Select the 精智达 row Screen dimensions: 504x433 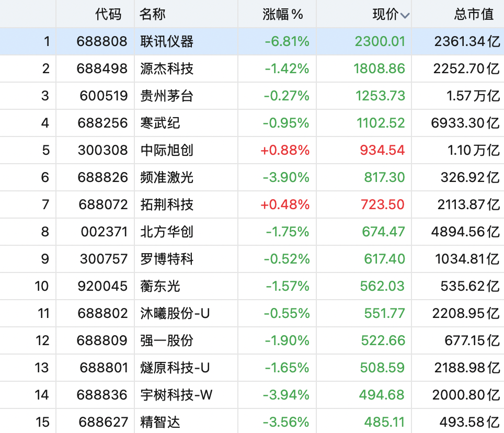[x=252, y=421]
